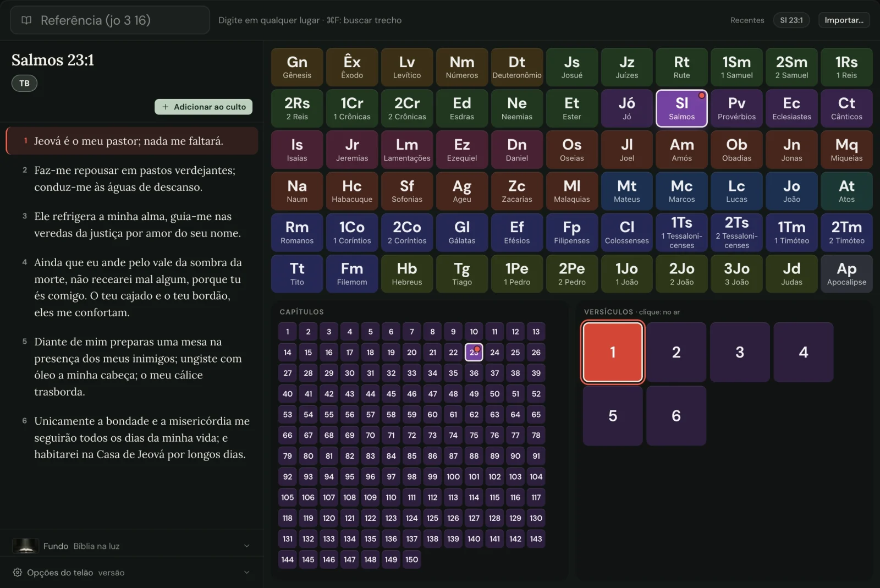
Task: Choose the Salmos book tile
Action: [x=681, y=108]
